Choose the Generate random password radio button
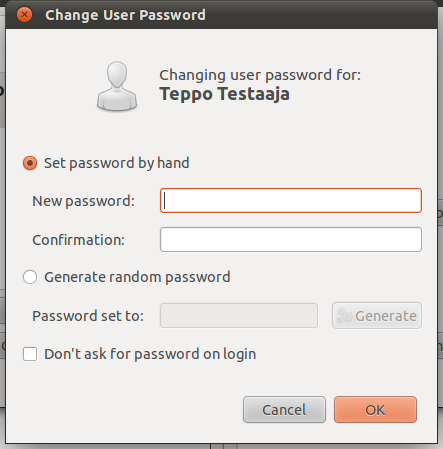 point(30,277)
